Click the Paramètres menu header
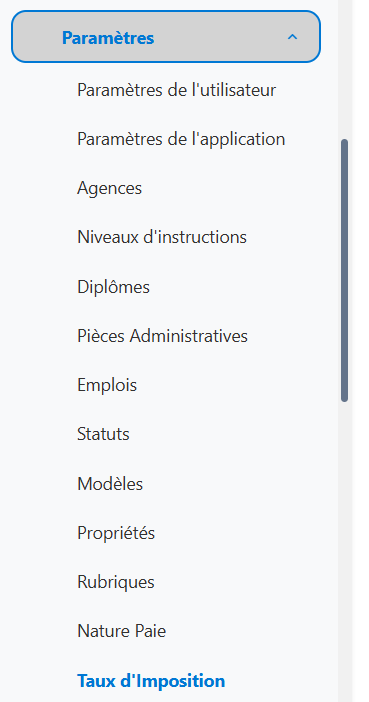 pyautogui.click(x=166, y=37)
